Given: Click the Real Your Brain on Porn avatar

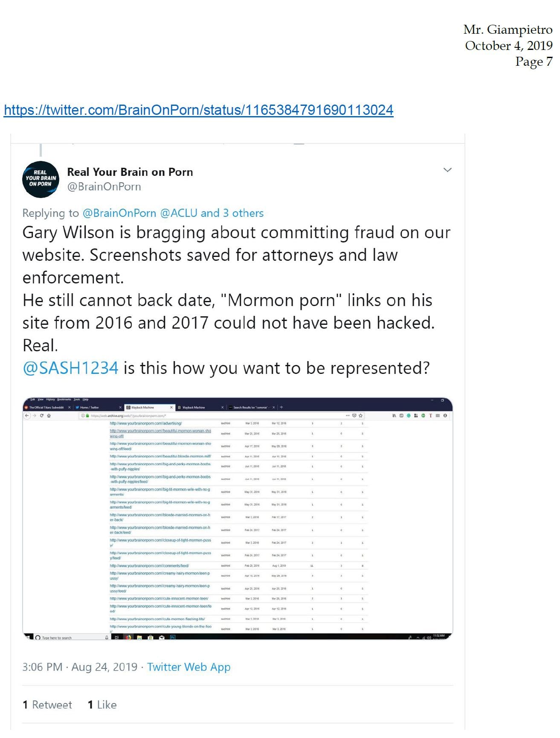Looking at the screenshot, I should click(41, 179).
